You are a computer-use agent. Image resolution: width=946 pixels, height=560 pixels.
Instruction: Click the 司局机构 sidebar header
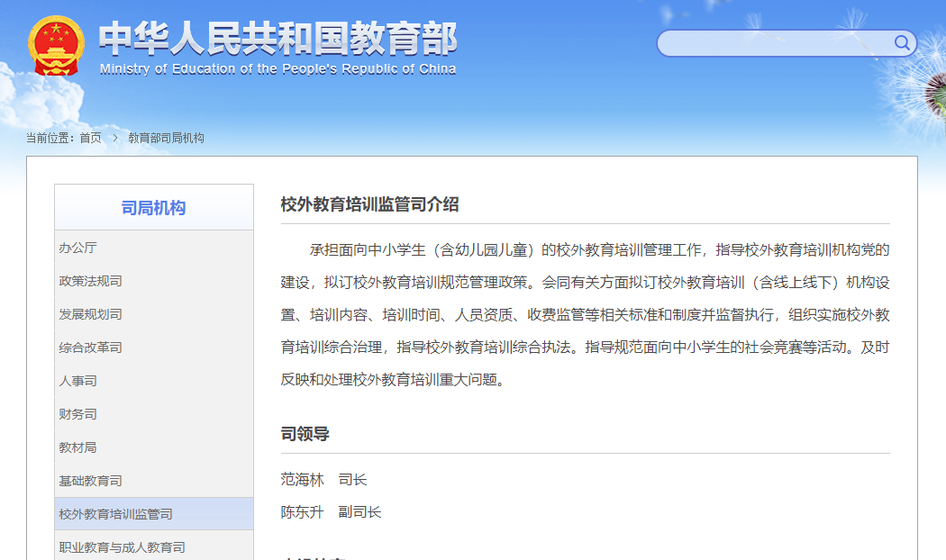point(154,208)
